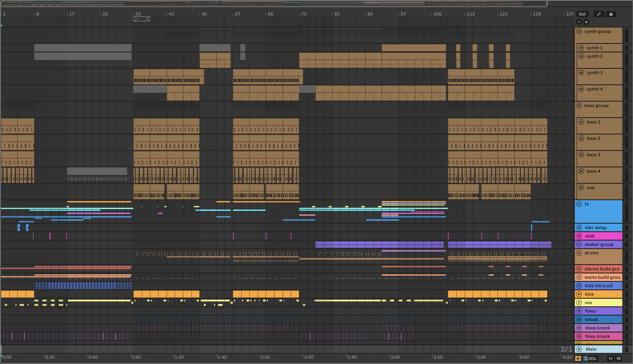Unfold the Main track

click(579, 349)
